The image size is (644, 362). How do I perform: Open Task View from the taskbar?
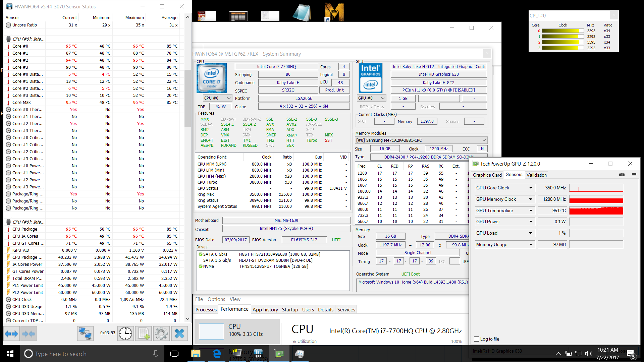click(x=174, y=354)
